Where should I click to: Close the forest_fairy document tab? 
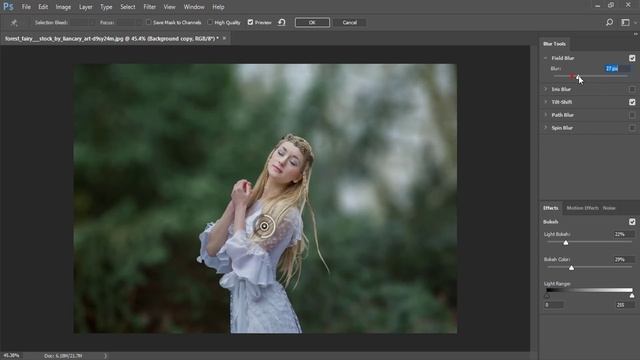pos(224,38)
